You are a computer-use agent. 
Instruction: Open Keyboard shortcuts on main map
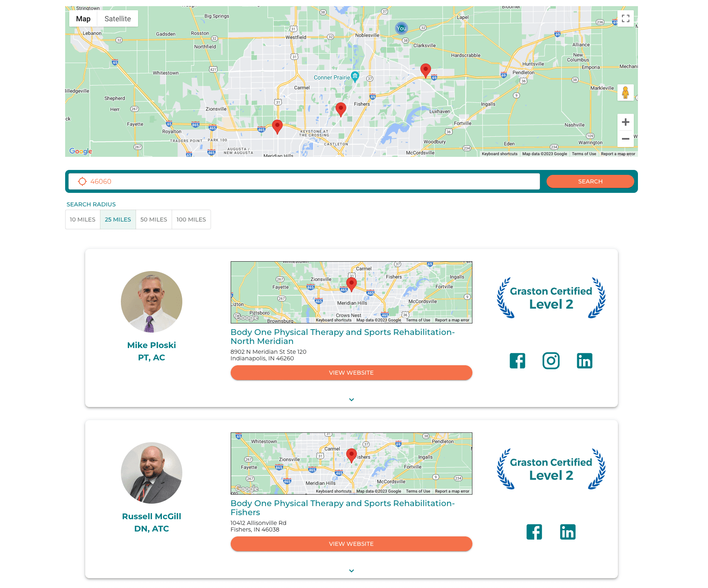(499, 154)
